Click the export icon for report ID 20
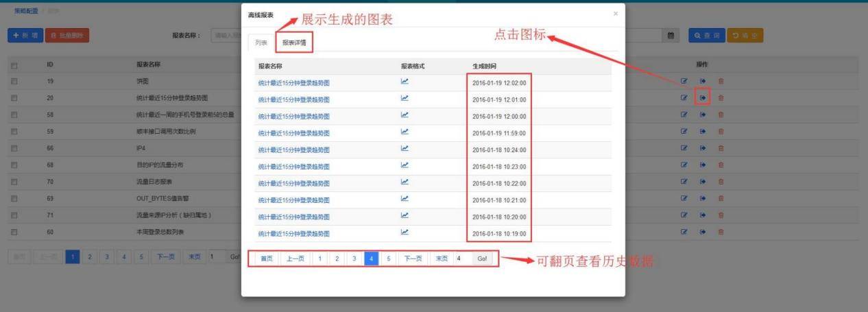Viewport: 868px width, 312px height. point(702,98)
